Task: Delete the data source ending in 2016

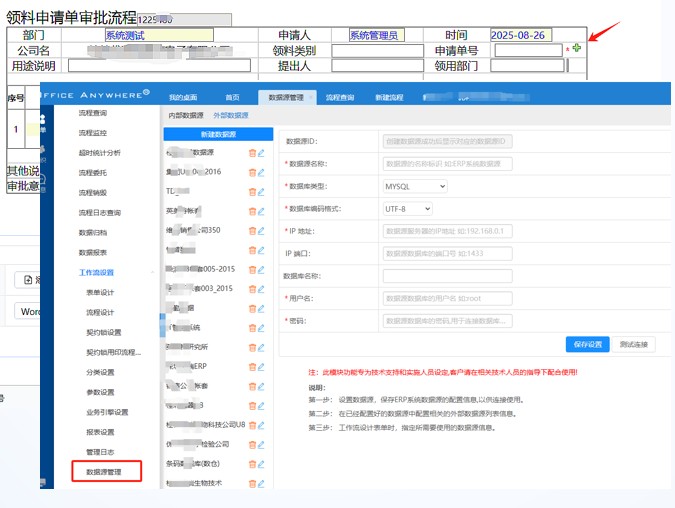Action: pos(252,172)
